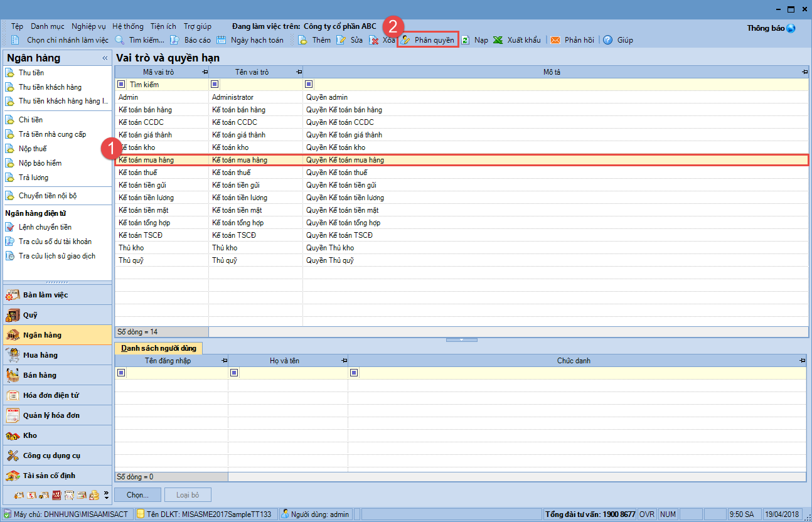
Task: Expand the navigation overflow chevron at bottom
Action: coord(106,495)
